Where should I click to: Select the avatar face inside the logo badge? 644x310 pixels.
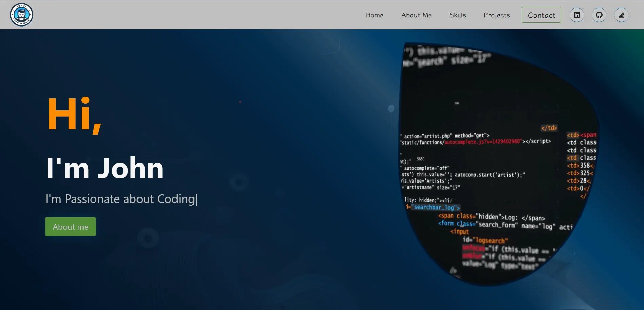(21, 14)
